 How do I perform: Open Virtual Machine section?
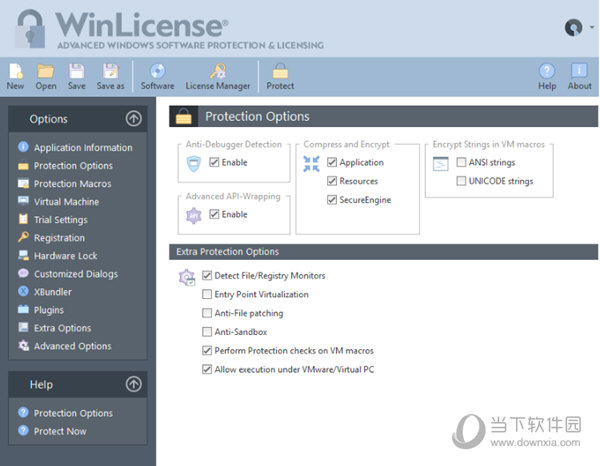(x=66, y=202)
